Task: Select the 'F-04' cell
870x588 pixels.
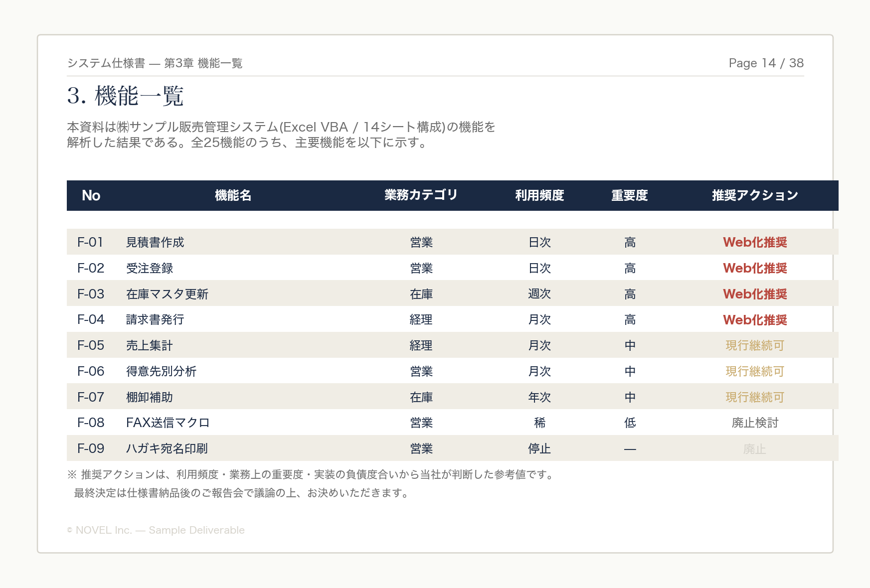Action: pyautogui.click(x=91, y=319)
